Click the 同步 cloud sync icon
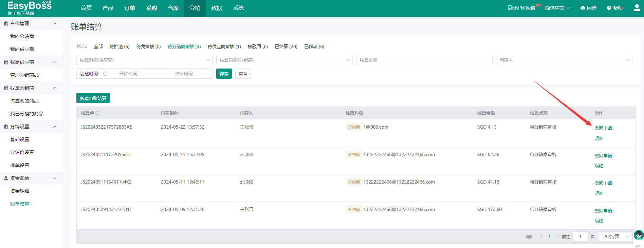The image size is (644, 248). [583, 8]
